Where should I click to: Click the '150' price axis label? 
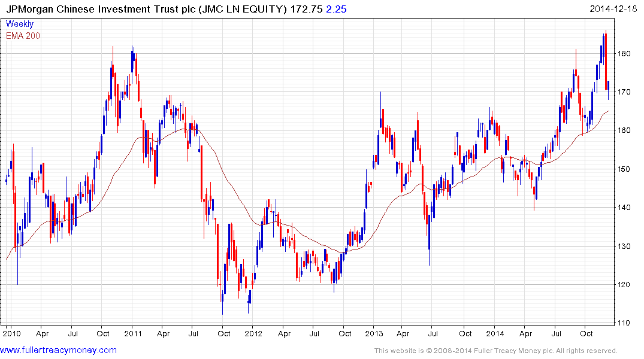[x=624, y=169]
